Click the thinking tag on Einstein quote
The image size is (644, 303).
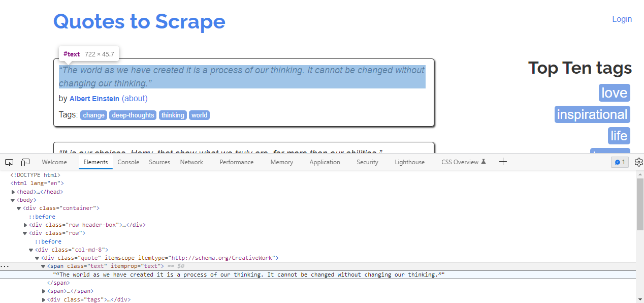coord(173,115)
